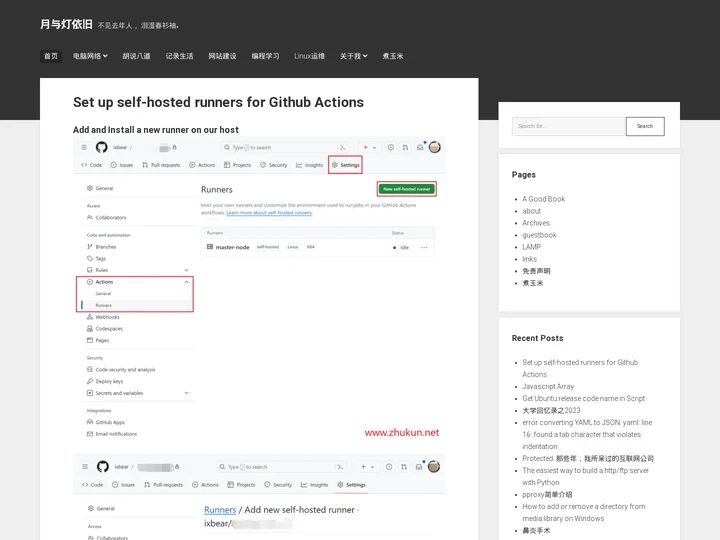Viewport: 720px width, 540px height.
Task: Click Webhooks icon item in first screenshot sidebar
Action: click(x=103, y=317)
